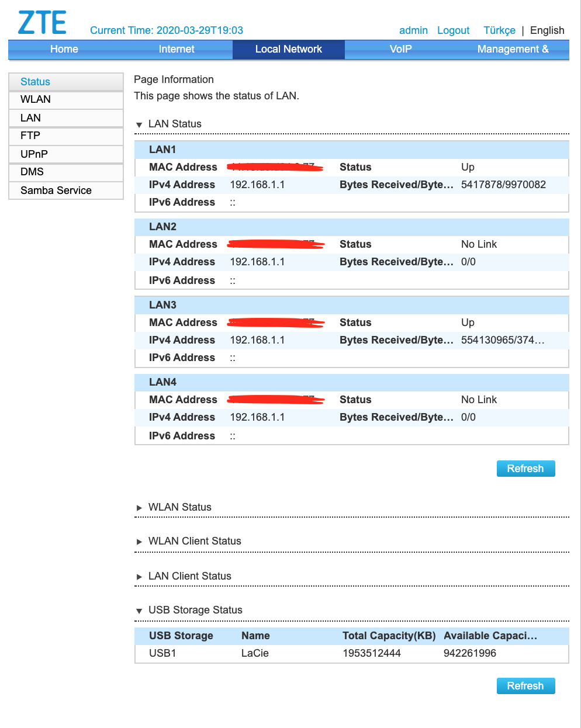
Task: Click the Available Capaci… column header
Action: (490, 636)
